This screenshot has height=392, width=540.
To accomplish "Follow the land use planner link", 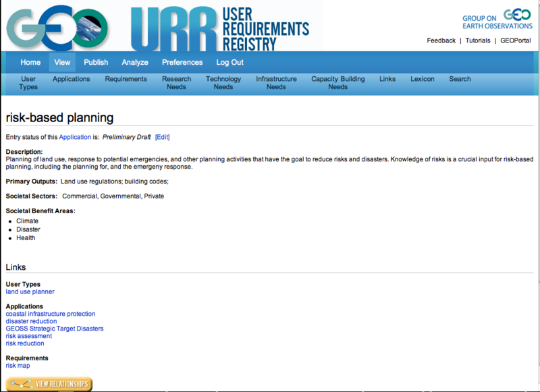I will [30, 292].
